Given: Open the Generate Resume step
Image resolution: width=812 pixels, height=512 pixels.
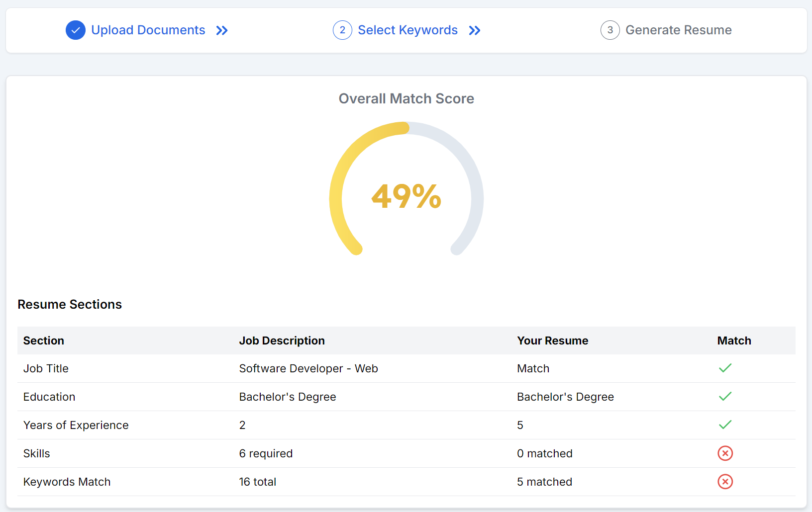Looking at the screenshot, I should click(x=679, y=30).
